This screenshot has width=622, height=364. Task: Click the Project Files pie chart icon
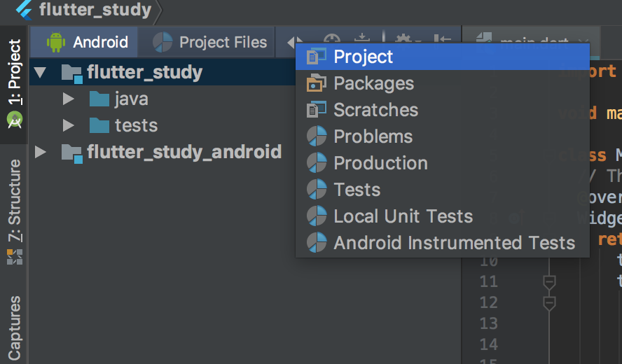point(163,43)
